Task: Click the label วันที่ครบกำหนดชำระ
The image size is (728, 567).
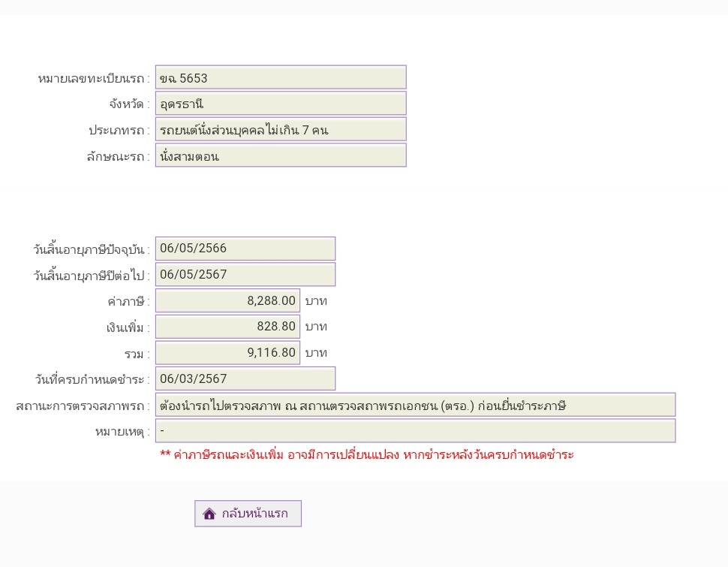Action: 92,380
